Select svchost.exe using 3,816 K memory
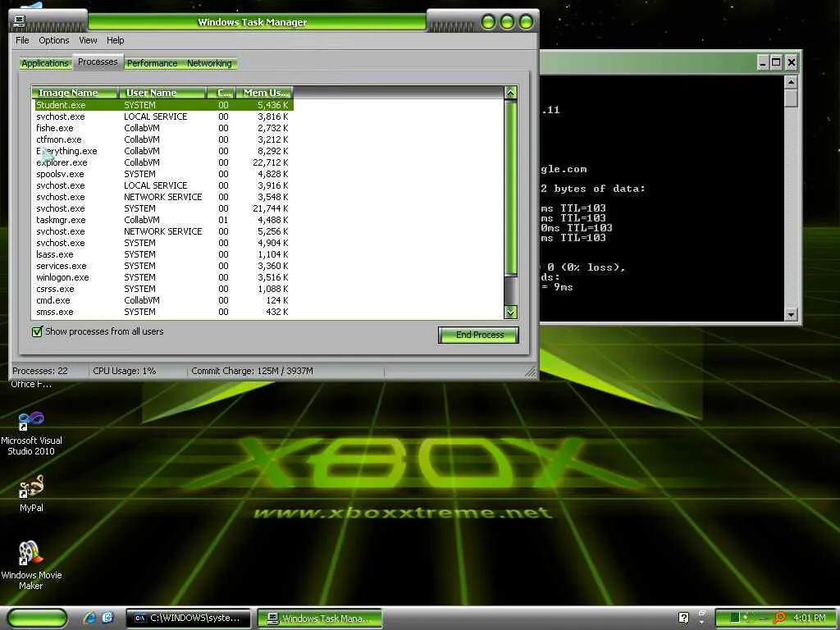Viewport: 840px width, 630px height. tap(163, 116)
